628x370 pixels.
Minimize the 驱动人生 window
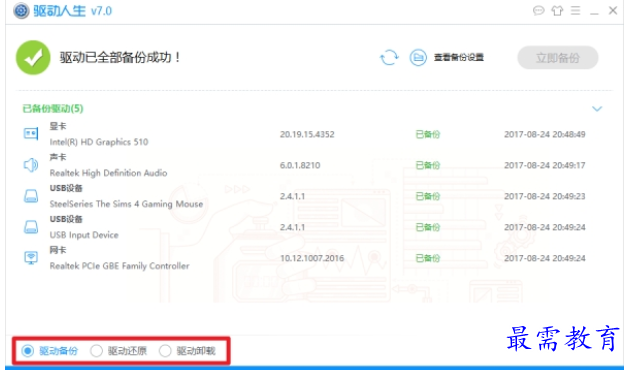tap(594, 14)
